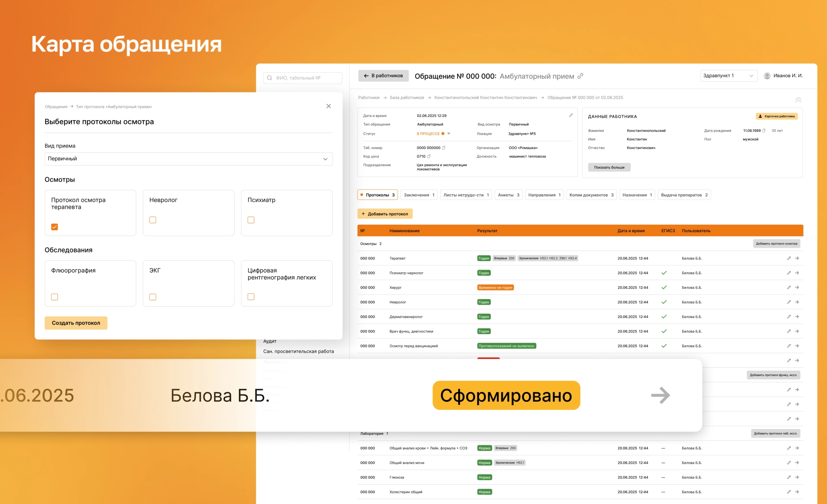Copy табельный номер using the copy icon

[444, 147]
